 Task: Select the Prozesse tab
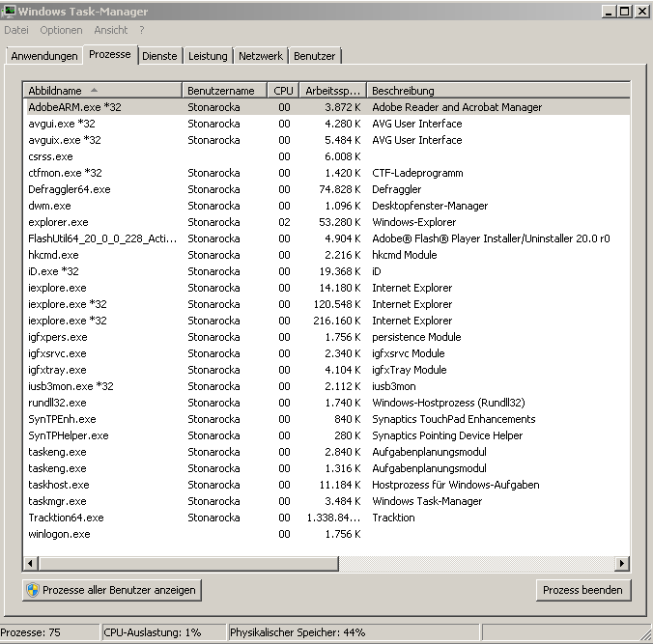[x=110, y=54]
